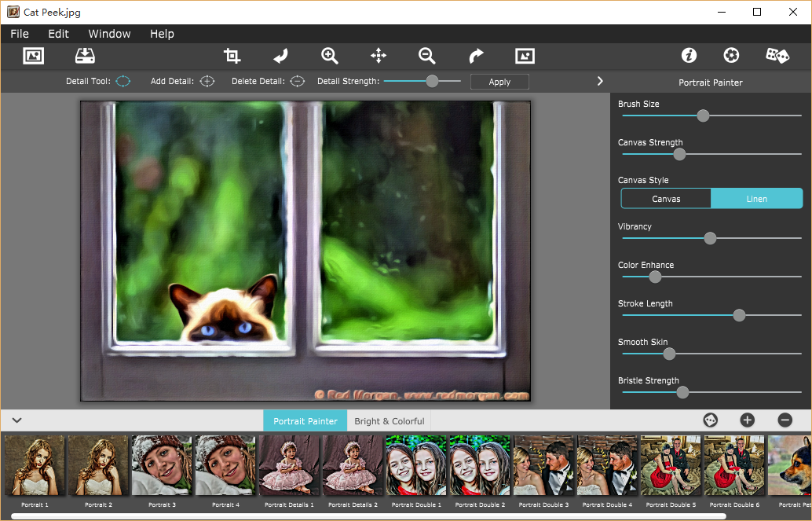
Task: Click the zoom out magnifier
Action: tap(427, 56)
